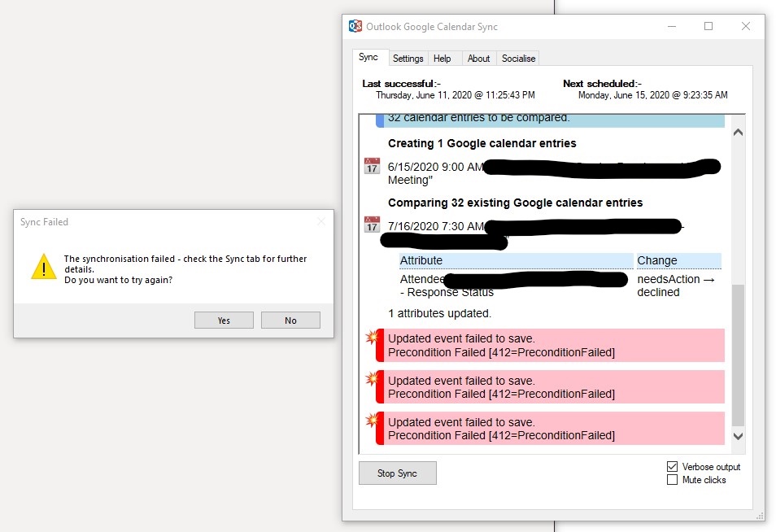Disable the Verbose output checkbox
776x532 pixels.
pyautogui.click(x=672, y=467)
